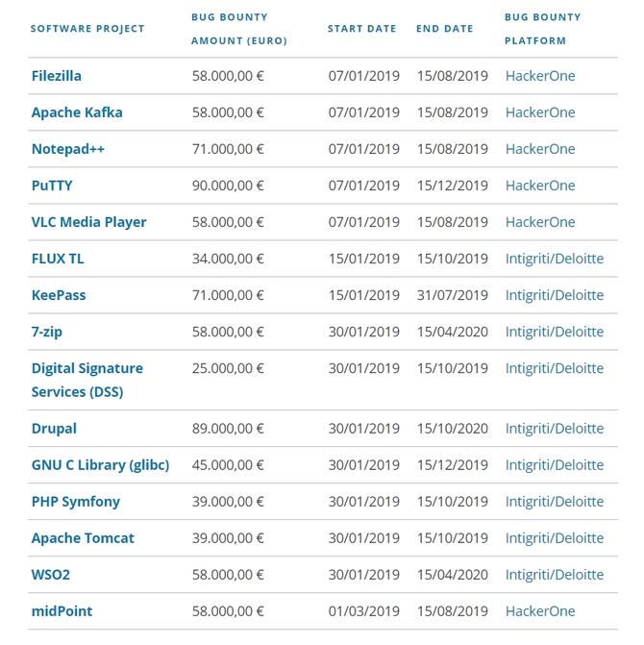Follow HackerOne link in Apache Kafka row

click(x=540, y=112)
